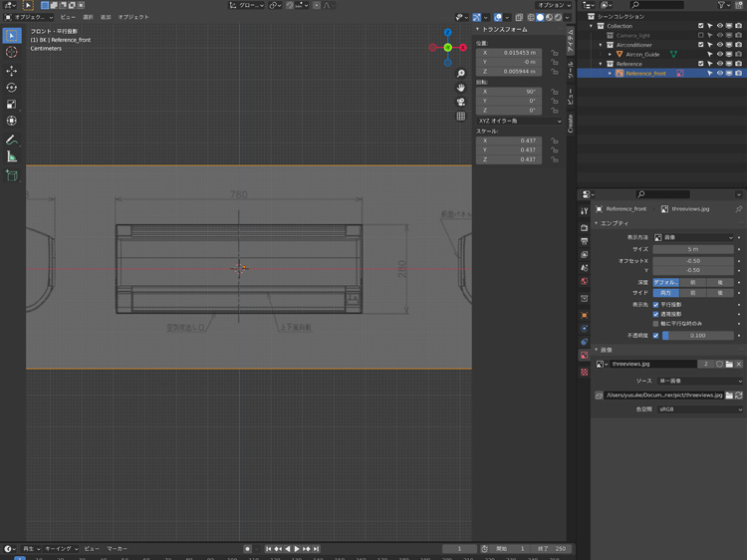
Task: Hide Aircon_Guide with its eye icon
Action: coord(720,54)
